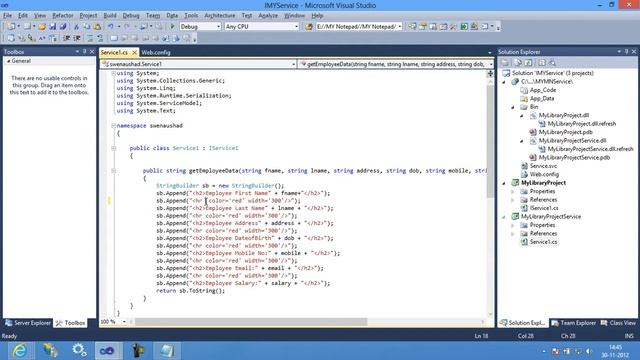
Task: Open the settings gear app on the taskbar
Action: [79, 351]
